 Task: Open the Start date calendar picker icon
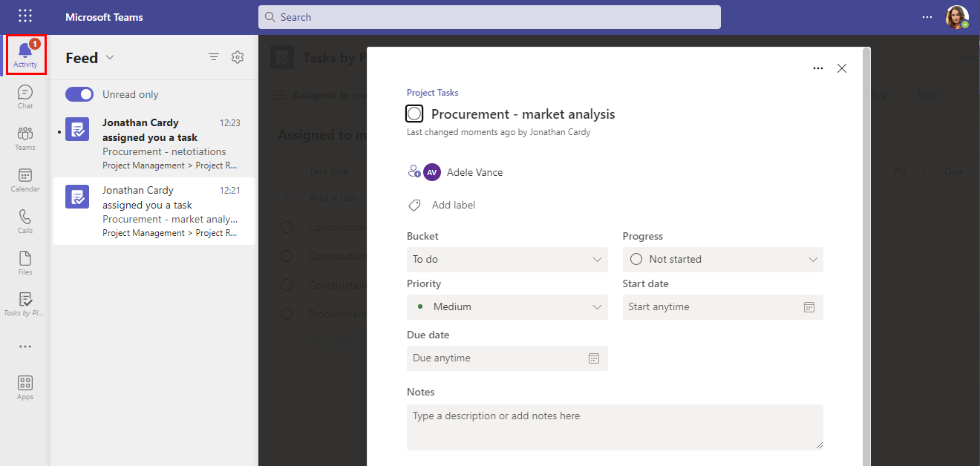(809, 306)
